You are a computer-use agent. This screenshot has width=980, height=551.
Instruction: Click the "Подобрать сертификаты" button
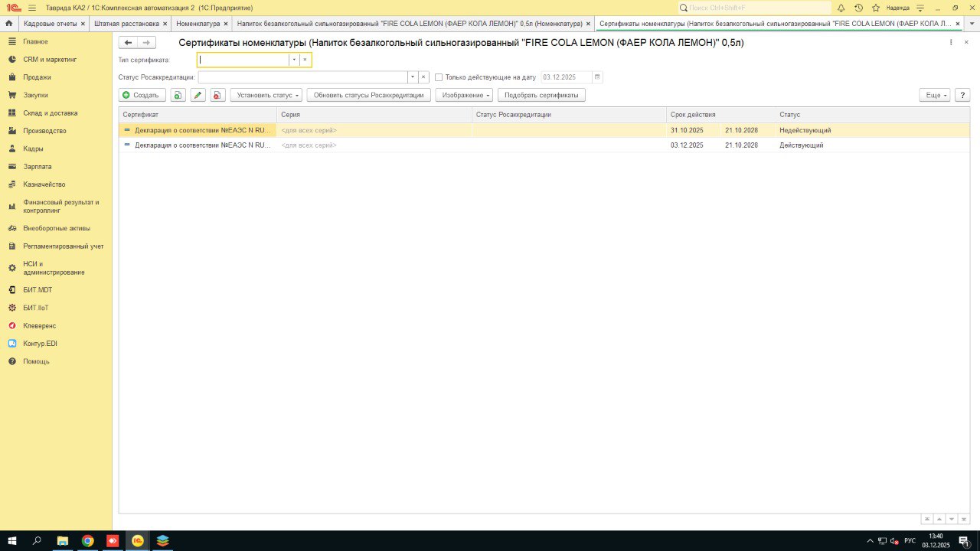coord(541,95)
